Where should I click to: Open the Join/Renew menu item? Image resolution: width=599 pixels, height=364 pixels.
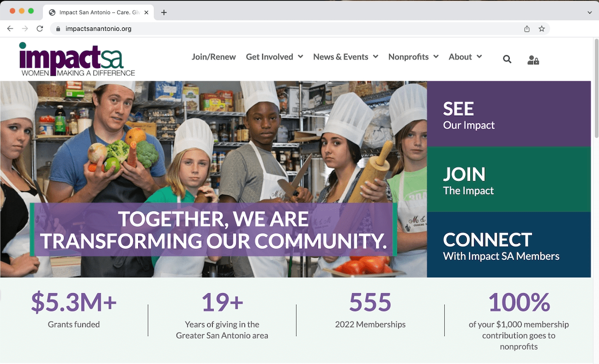click(214, 57)
